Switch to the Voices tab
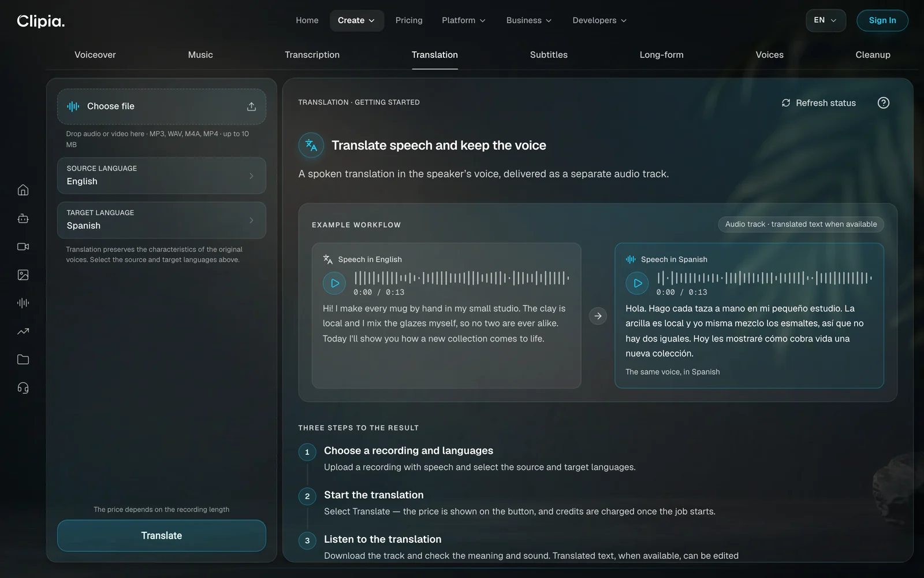This screenshot has height=578, width=924. tap(769, 55)
